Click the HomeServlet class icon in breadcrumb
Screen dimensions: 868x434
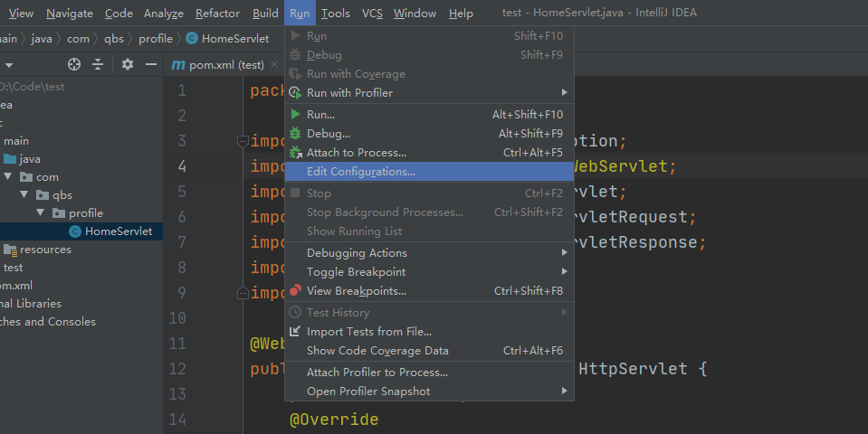point(192,38)
